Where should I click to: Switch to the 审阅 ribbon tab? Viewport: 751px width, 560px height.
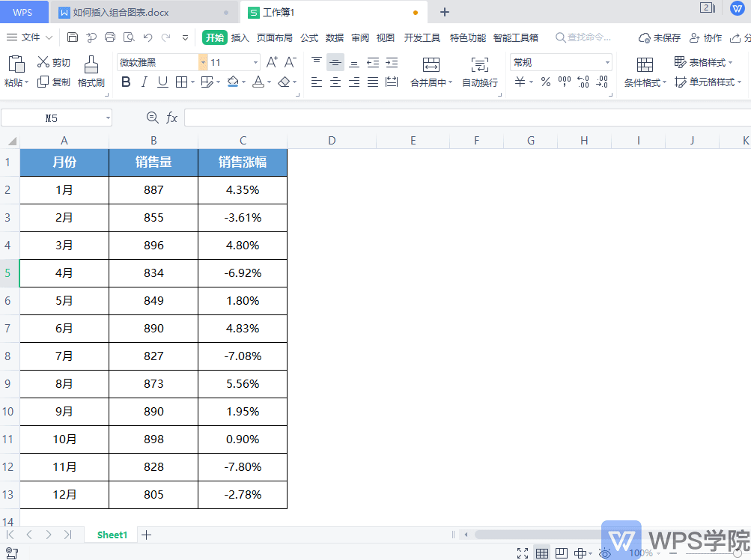[x=359, y=37]
